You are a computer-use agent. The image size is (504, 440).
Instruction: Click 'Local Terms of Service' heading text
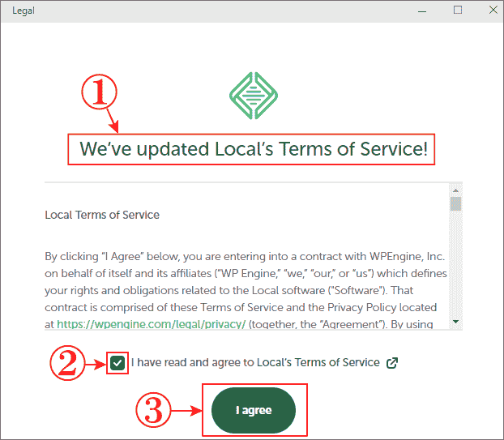102,215
